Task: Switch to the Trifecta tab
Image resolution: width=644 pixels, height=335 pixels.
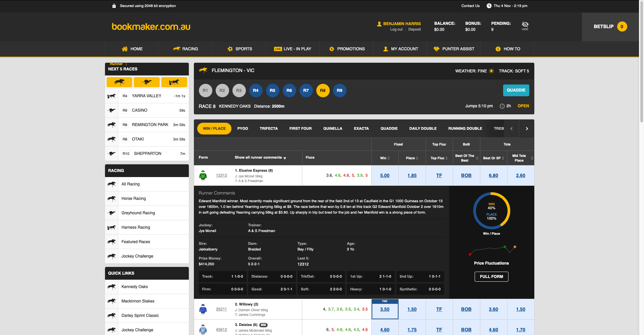Action: 269,128
